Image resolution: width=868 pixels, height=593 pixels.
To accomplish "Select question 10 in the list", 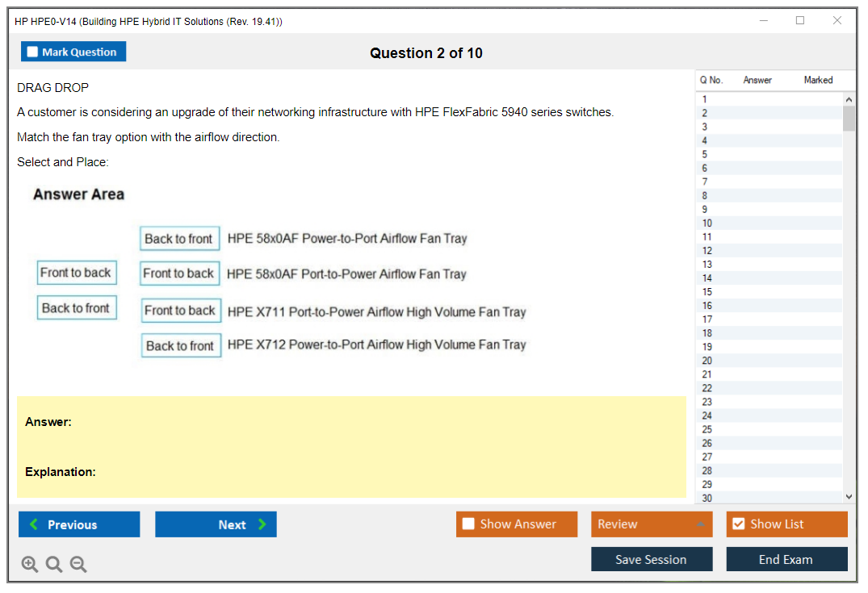I will click(707, 223).
